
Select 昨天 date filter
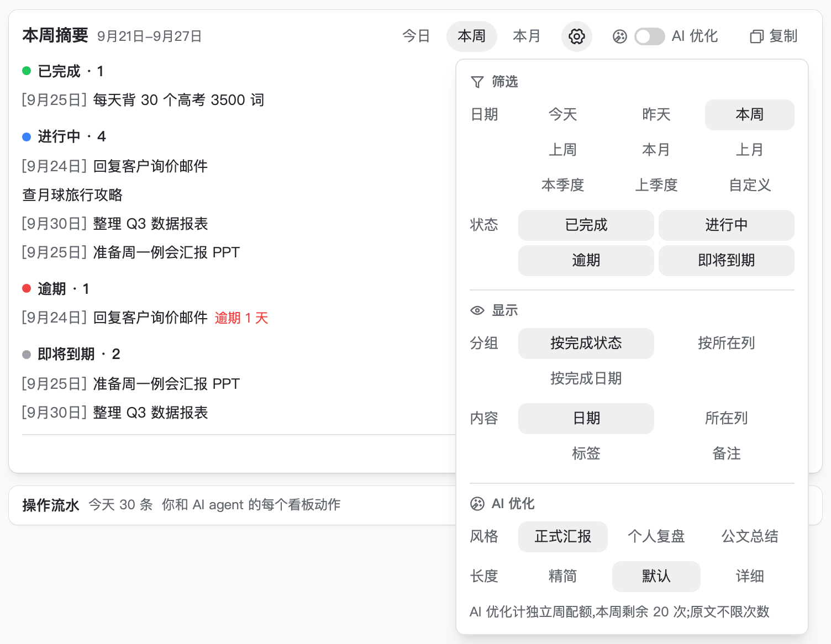[656, 115]
